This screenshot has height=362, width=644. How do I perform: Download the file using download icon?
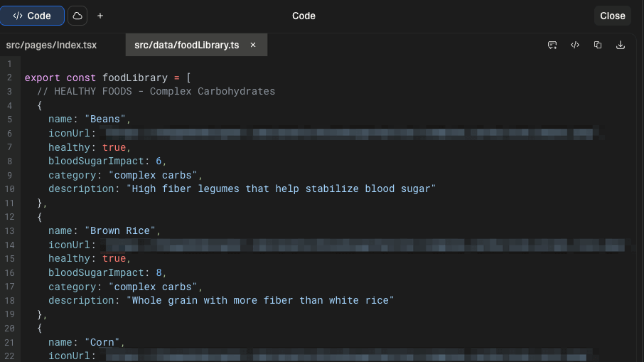point(621,45)
